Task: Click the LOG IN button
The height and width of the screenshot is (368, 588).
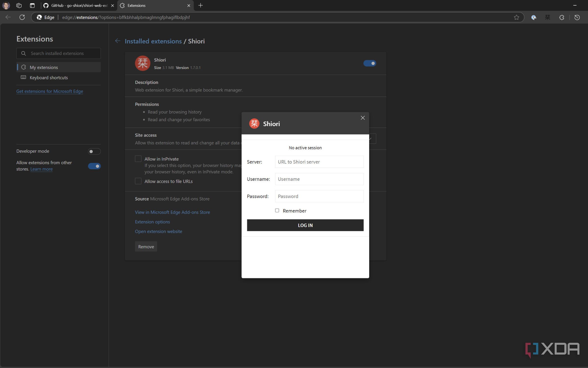Action: click(305, 225)
